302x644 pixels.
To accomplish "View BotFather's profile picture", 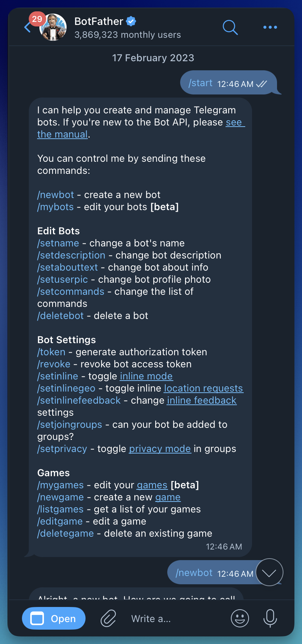I will click(x=53, y=27).
